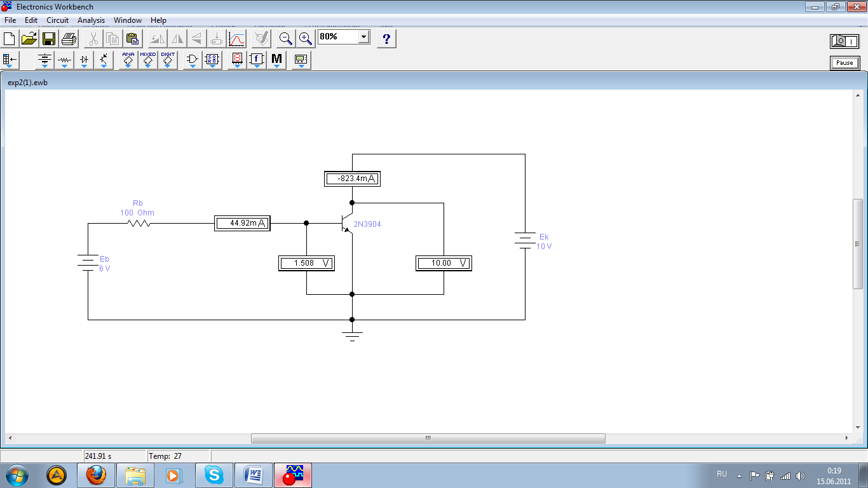This screenshot has width=868, height=488.
Task: Click the RU language indicator
Action: 722,474
